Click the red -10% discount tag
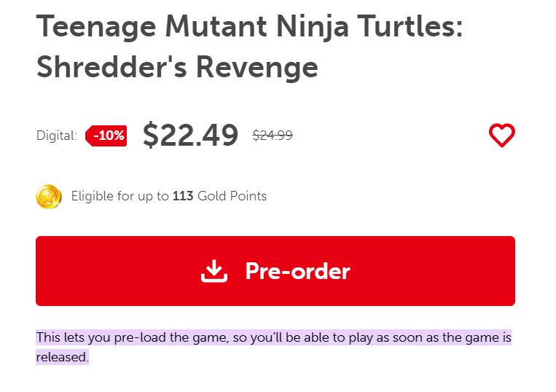 click(x=107, y=136)
